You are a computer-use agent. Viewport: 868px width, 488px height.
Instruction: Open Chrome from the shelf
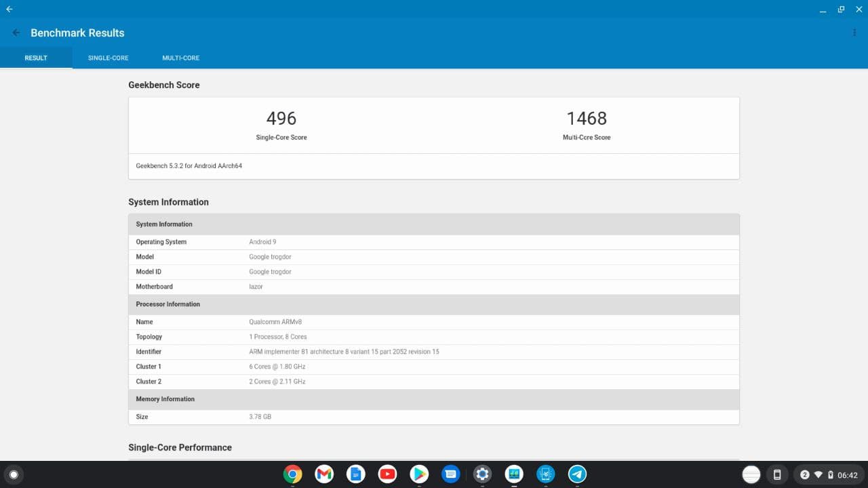[292, 474]
